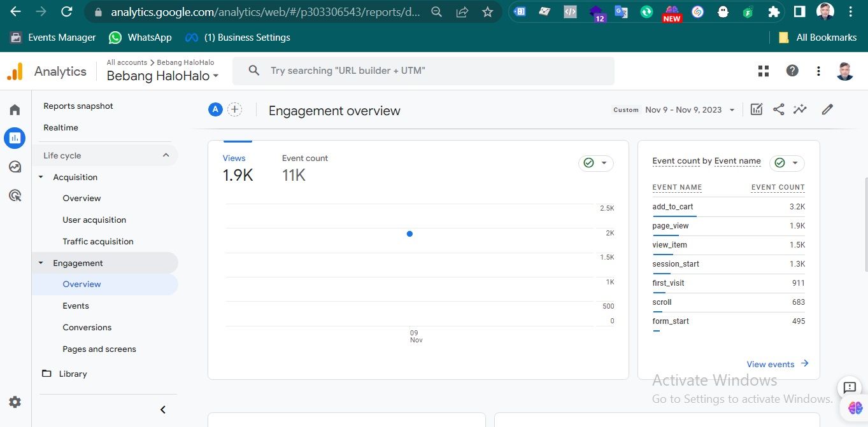Collapse the Acquisition group
Image resolution: width=868 pixels, height=427 pixels.
[x=41, y=177]
